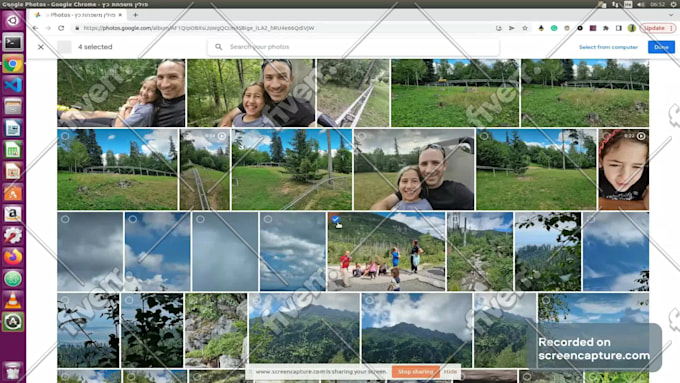The width and height of the screenshot is (680, 383).
Task: Open the volume indicator in top panel
Action: 641,4
